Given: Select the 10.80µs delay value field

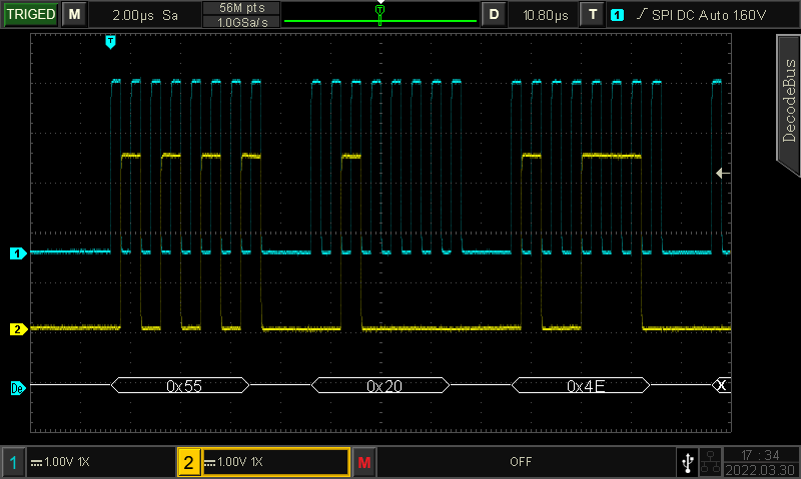Looking at the screenshot, I should (545, 15).
